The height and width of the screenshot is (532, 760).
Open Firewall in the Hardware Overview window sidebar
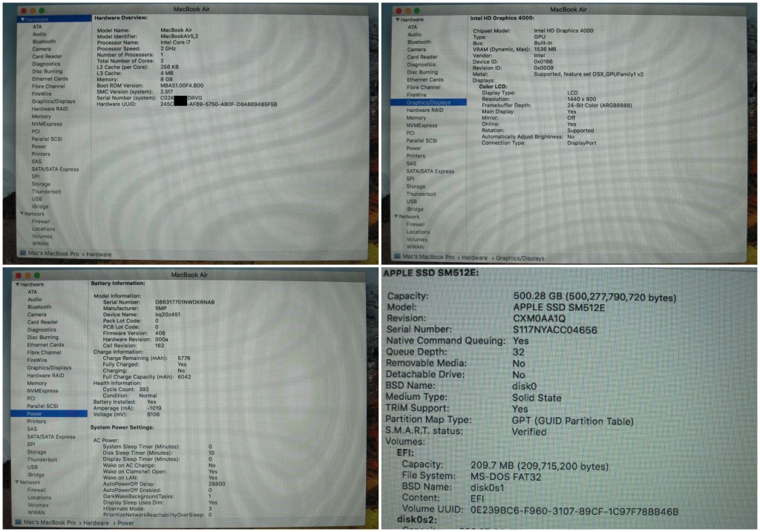(41, 221)
